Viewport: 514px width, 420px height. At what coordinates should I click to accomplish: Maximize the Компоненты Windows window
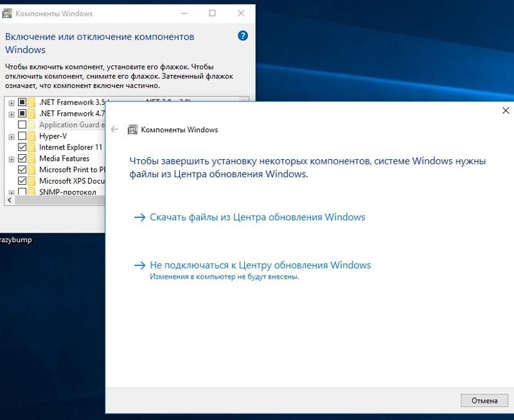tap(213, 13)
